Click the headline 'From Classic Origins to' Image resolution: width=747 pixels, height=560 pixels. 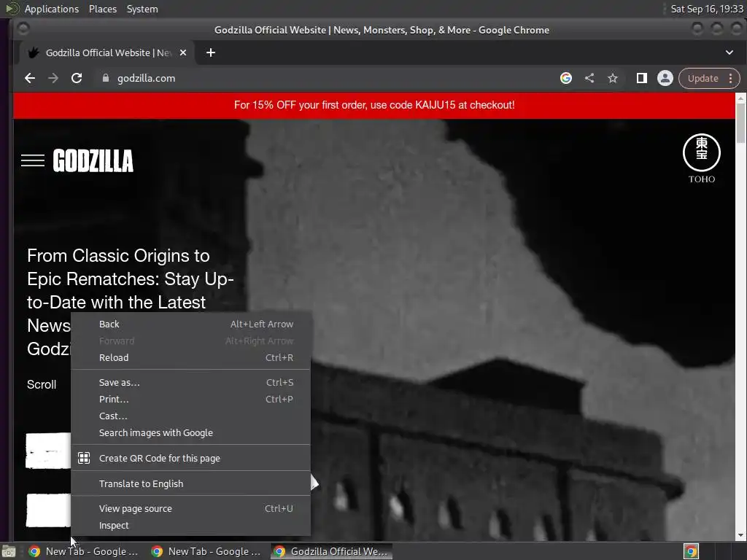pyautogui.click(x=118, y=256)
